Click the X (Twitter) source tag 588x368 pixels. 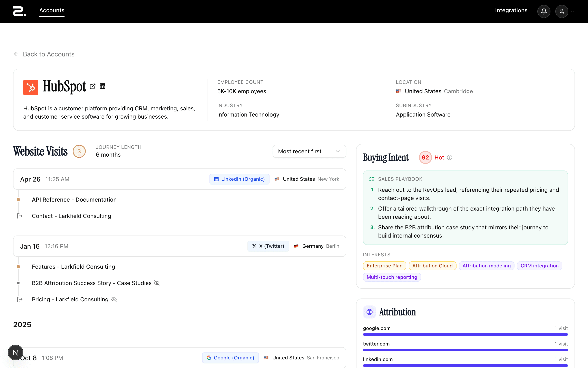[x=268, y=246]
